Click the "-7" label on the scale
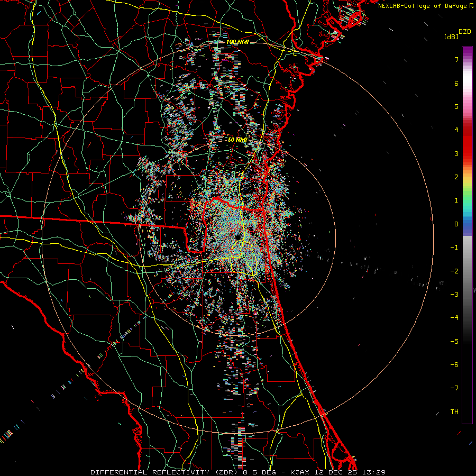The height and width of the screenshot is (476, 476). click(x=454, y=388)
